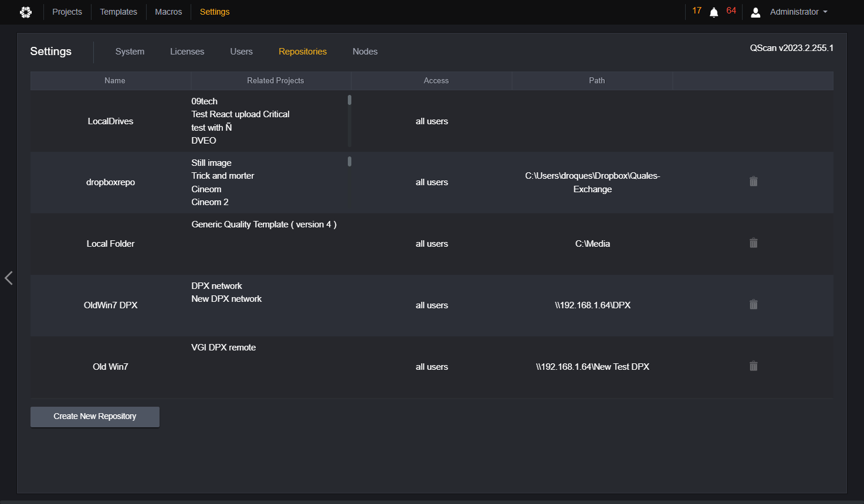This screenshot has height=504, width=864.
Task: Delete the OldWin7 DPX repository
Action: (x=754, y=305)
